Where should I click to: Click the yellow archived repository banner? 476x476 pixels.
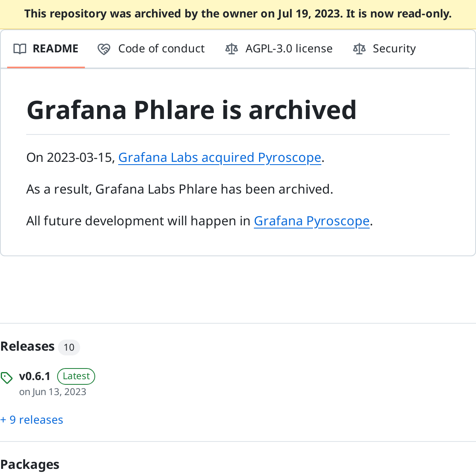pyautogui.click(x=238, y=14)
